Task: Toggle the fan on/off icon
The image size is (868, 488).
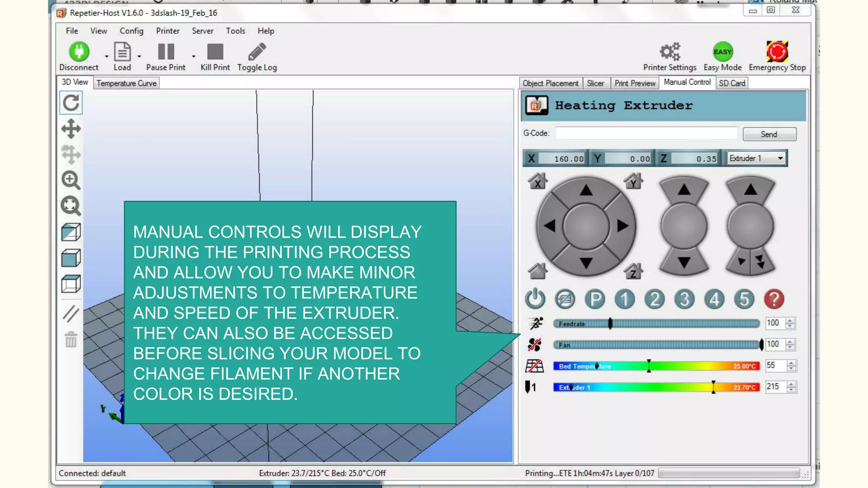Action: 535,345
